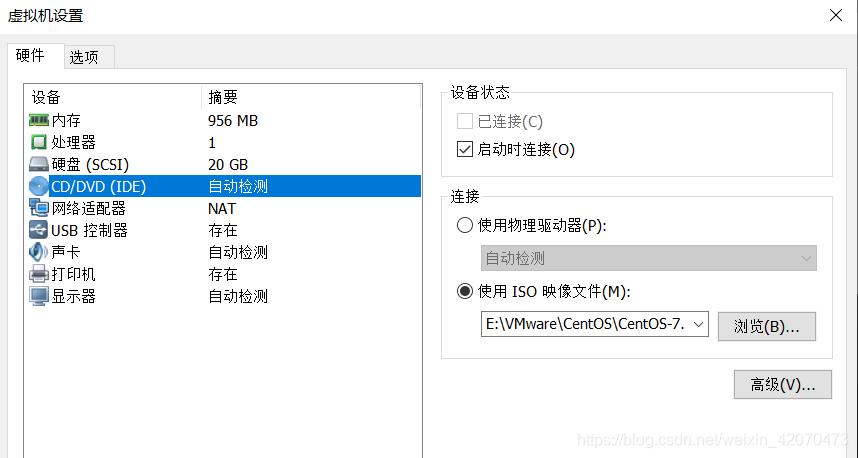Click the printer (打印机) icon
Screen dimensions: 858x458
coord(39,274)
